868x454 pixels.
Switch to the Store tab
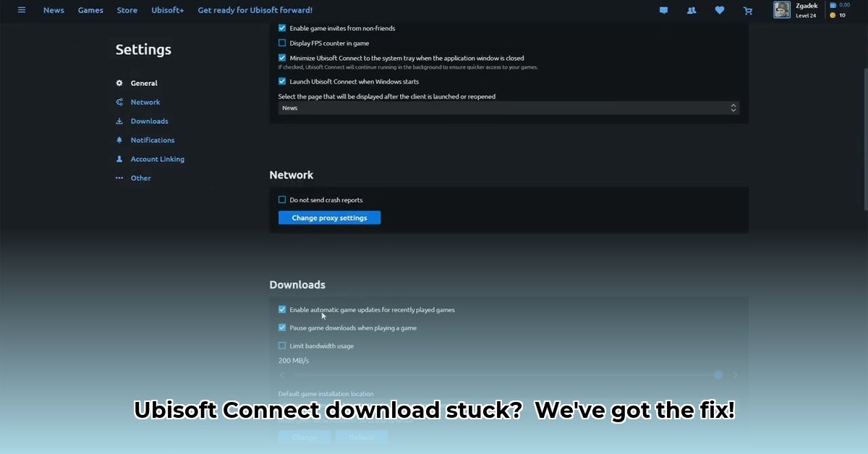[127, 10]
